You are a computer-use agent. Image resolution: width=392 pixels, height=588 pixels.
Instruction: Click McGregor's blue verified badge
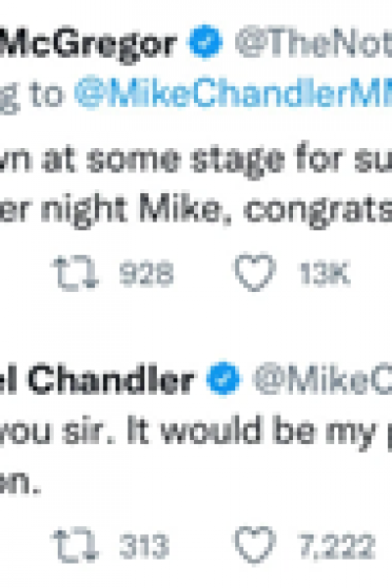(x=205, y=41)
